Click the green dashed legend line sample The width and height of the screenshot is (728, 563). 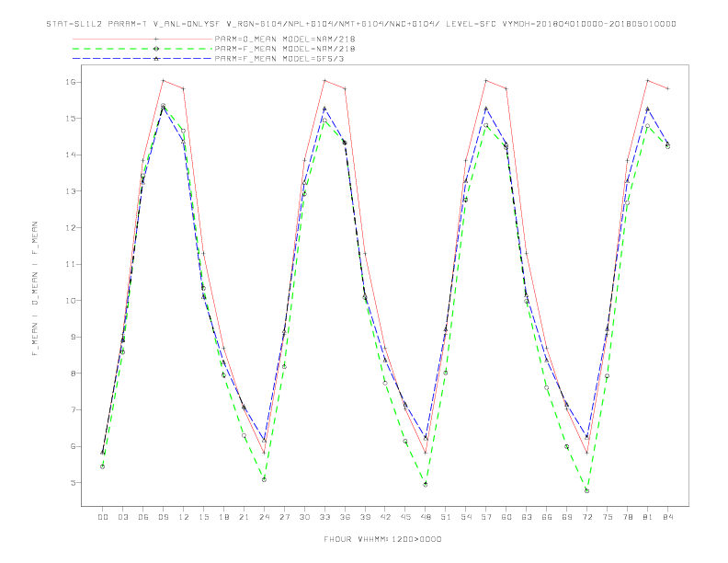(x=142, y=49)
